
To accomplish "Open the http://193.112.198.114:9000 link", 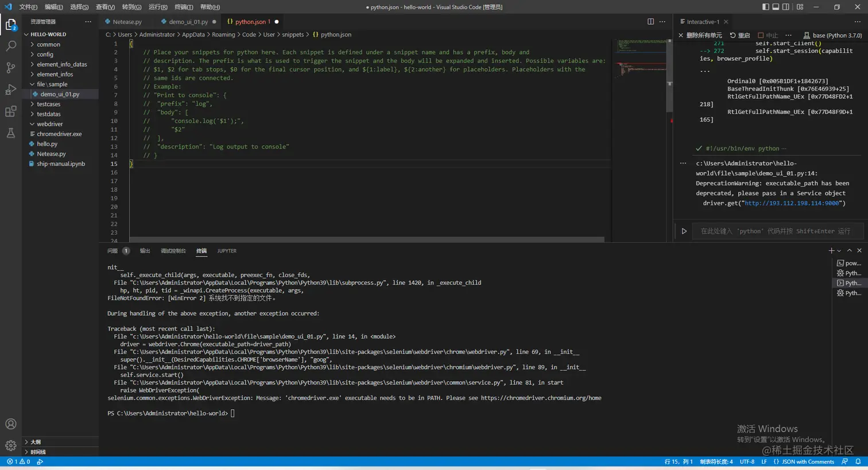I will [793, 203].
